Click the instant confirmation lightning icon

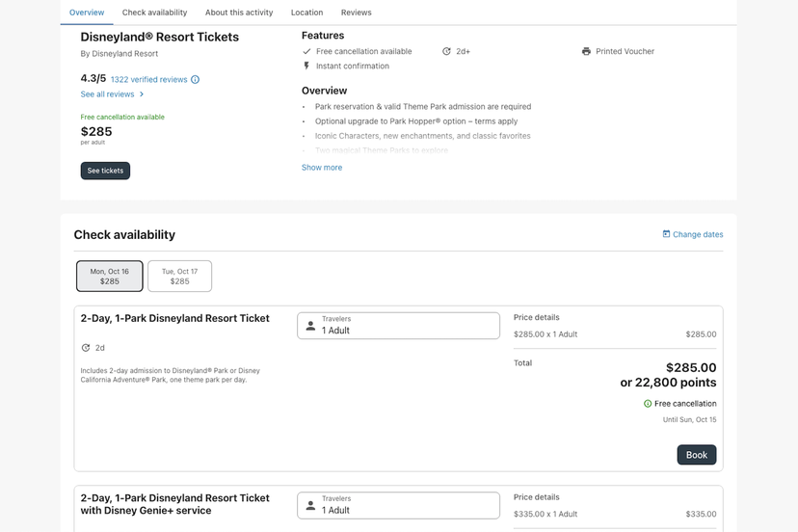point(306,66)
